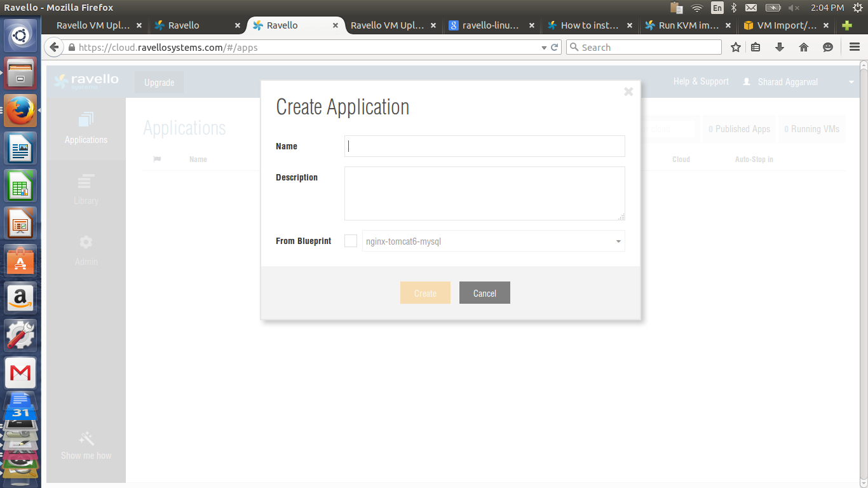Viewport: 868px width, 488px height.
Task: Open the mail messaging indicator
Action: tap(751, 8)
